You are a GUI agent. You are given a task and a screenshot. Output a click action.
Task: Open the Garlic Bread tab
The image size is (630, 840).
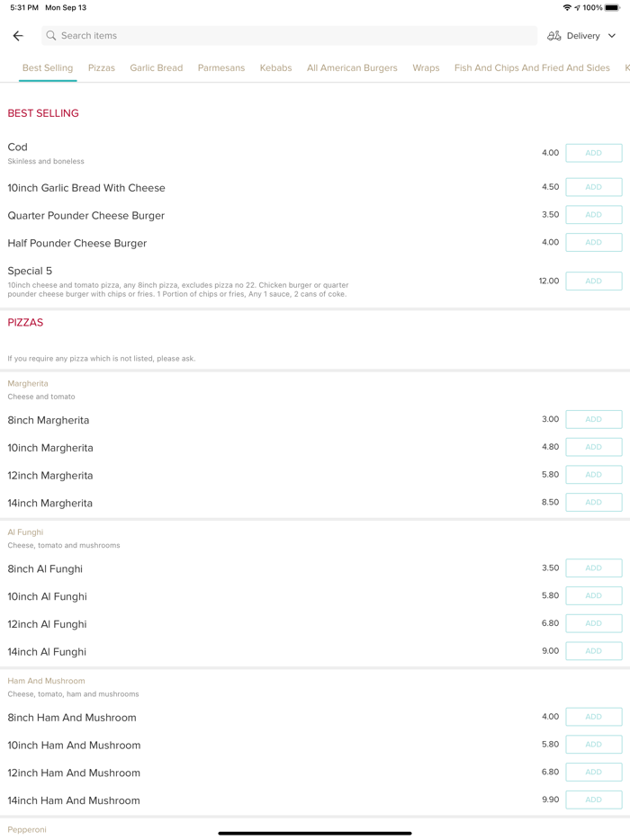156,67
